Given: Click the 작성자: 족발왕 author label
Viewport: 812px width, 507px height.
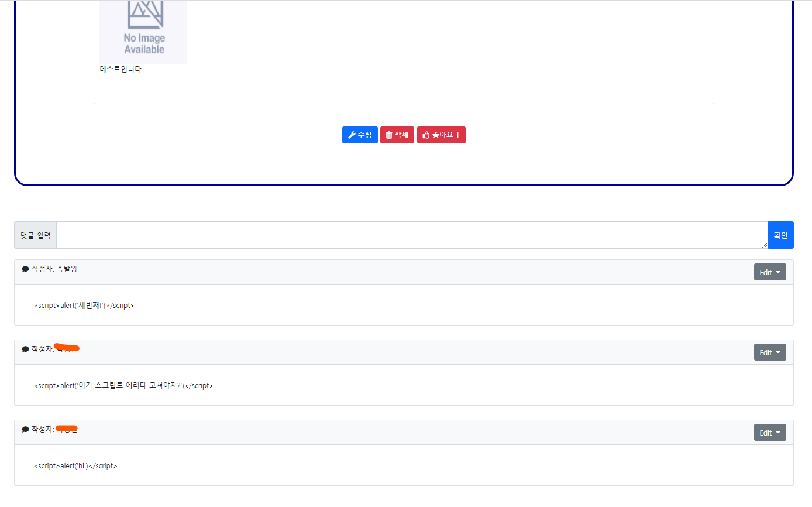Looking at the screenshot, I should (54, 269).
